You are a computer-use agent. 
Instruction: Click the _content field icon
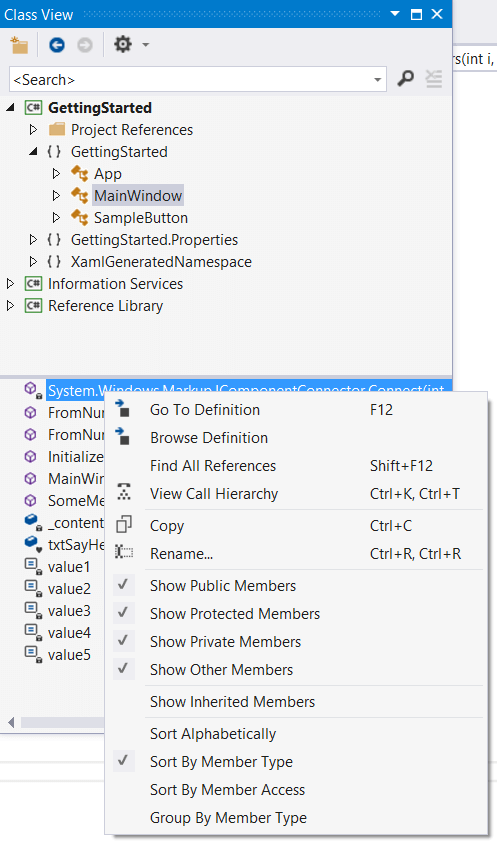pos(32,522)
